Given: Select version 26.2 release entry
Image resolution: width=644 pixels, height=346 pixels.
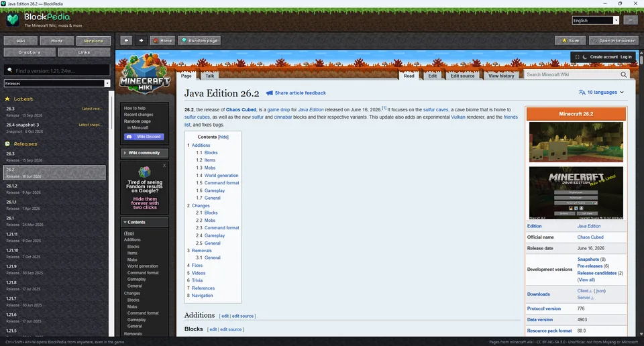Looking at the screenshot, I should click(x=54, y=173).
